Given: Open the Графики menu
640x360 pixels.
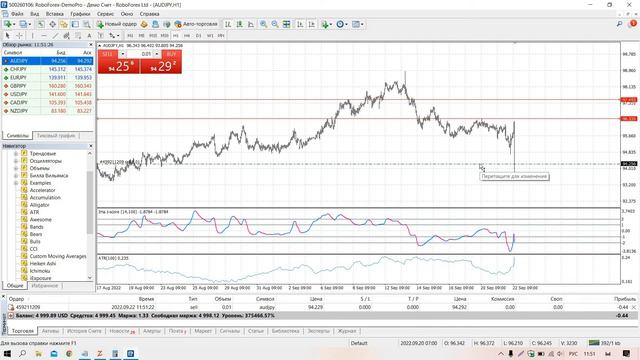Looking at the screenshot, I should tap(80, 14).
